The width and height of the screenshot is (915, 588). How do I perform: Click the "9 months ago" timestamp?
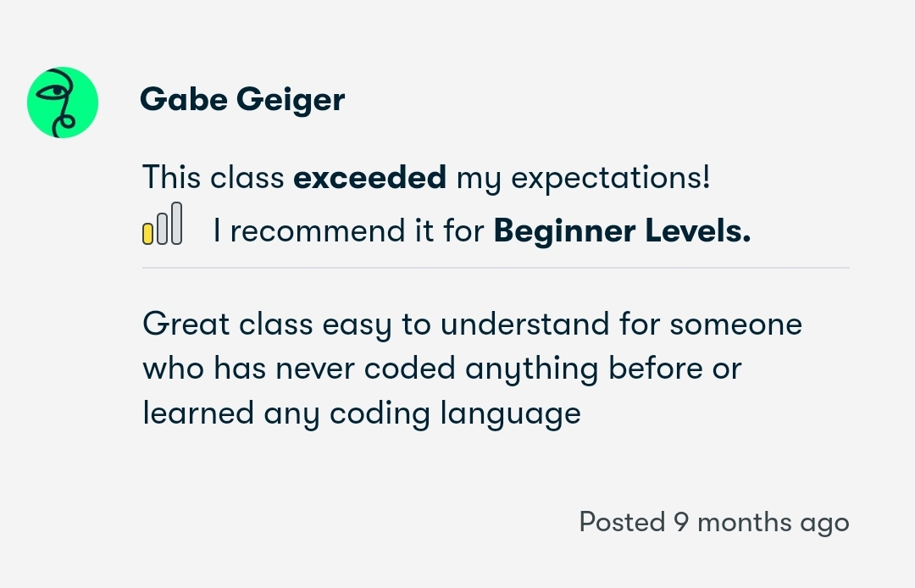click(761, 522)
